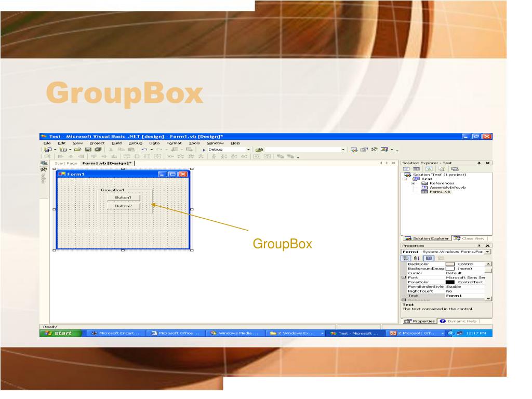Select Button1 on the form designer
Image resolution: width=532 pixels, height=399 pixels.
(124, 197)
